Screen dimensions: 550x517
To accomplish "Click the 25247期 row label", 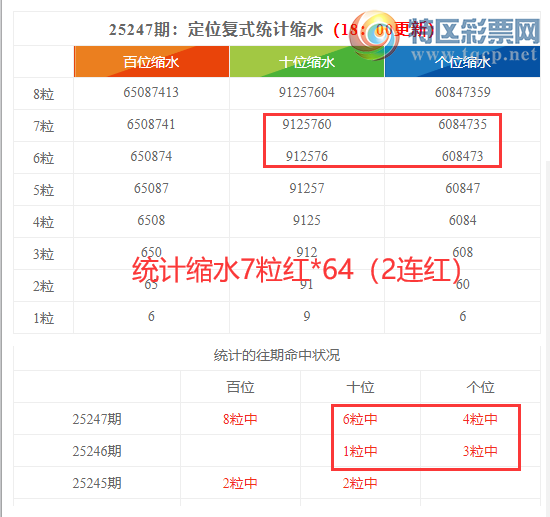I will click(x=97, y=419).
